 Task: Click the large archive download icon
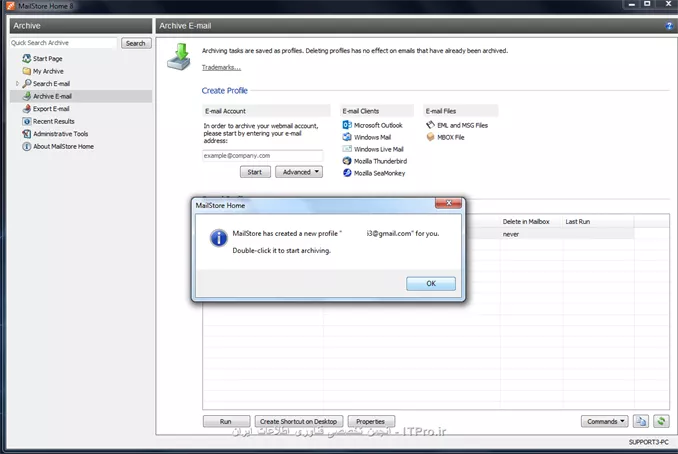(179, 57)
